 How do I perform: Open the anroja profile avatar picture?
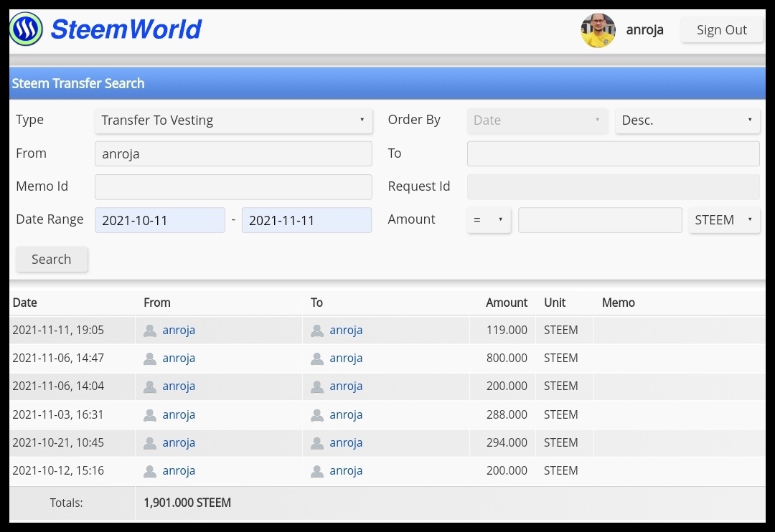(598, 30)
